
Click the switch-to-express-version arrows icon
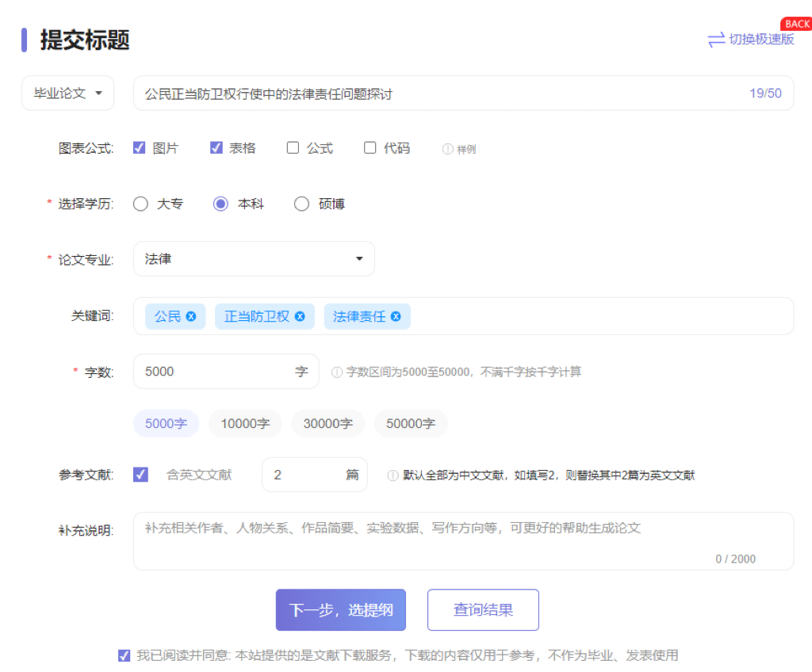[716, 40]
